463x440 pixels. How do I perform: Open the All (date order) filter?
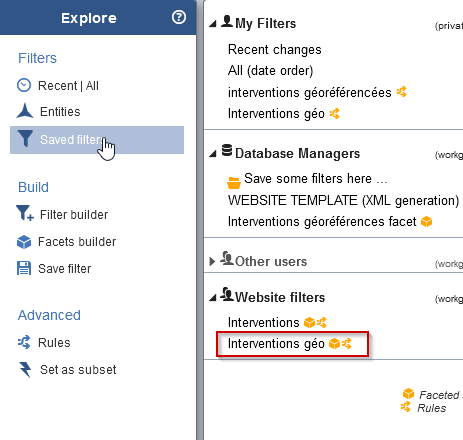point(270,71)
